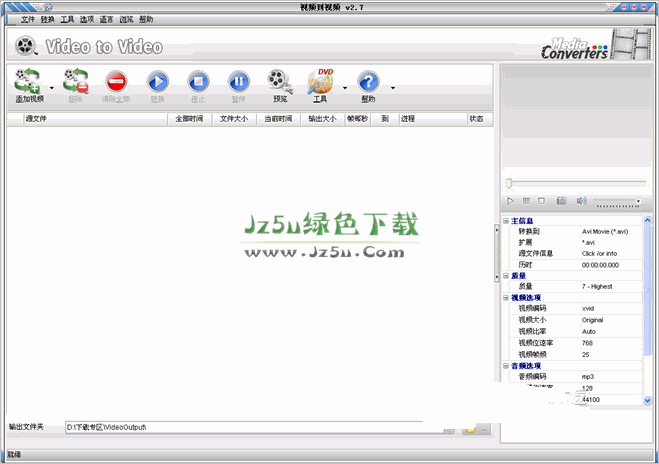This screenshot has height=464, width=659.
Task: Click the 视频帧频 25 value
Action: (x=585, y=355)
